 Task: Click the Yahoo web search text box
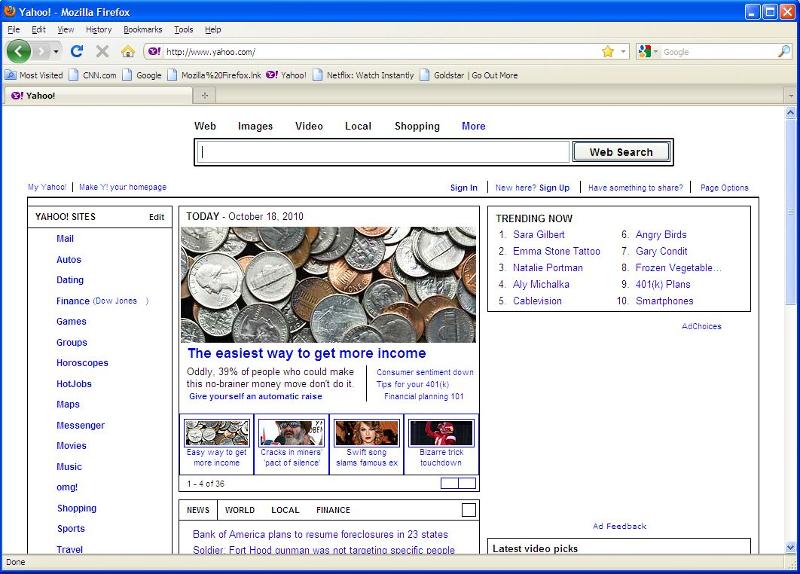pos(383,152)
